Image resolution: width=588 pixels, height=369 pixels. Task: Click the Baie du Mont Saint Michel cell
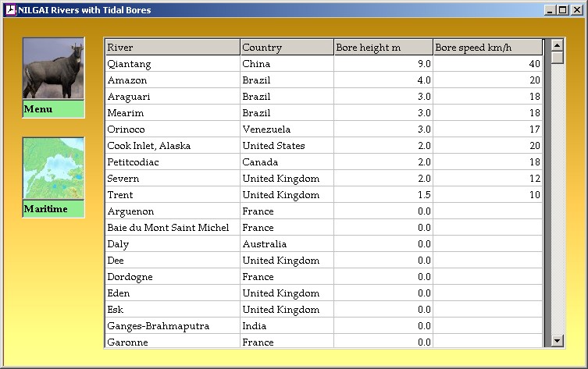click(x=172, y=228)
